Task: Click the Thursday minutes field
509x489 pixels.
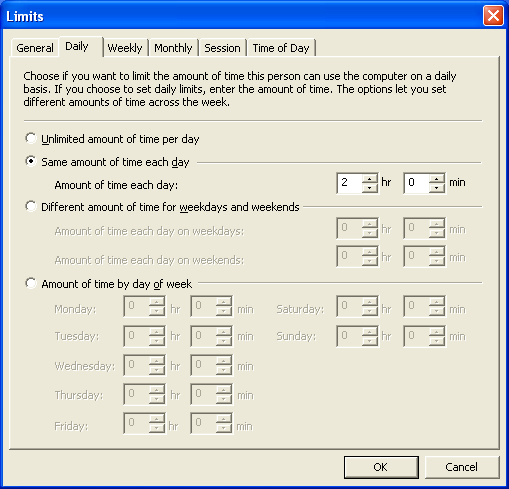Action: point(203,394)
